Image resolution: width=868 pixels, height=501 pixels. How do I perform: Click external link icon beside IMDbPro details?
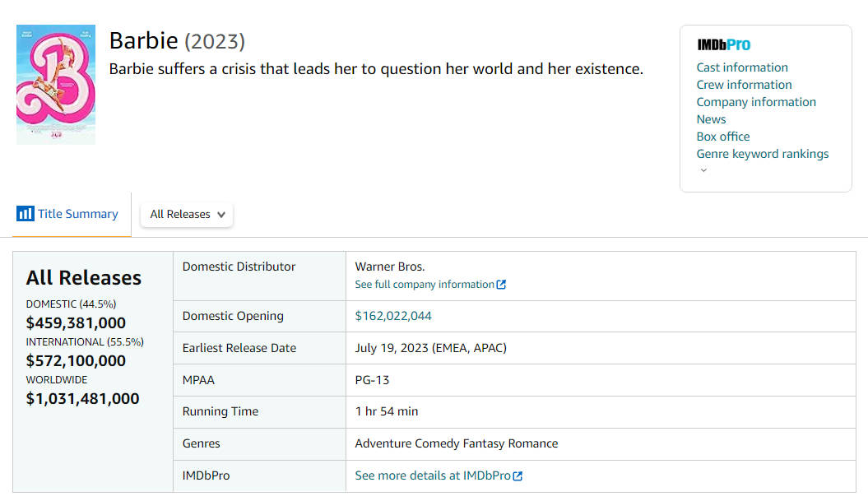[x=518, y=476]
